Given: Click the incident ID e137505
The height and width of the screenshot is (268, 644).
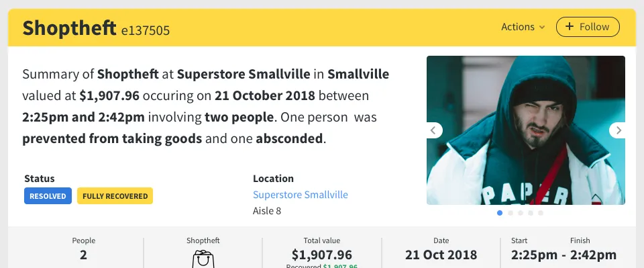Looking at the screenshot, I should [x=146, y=30].
